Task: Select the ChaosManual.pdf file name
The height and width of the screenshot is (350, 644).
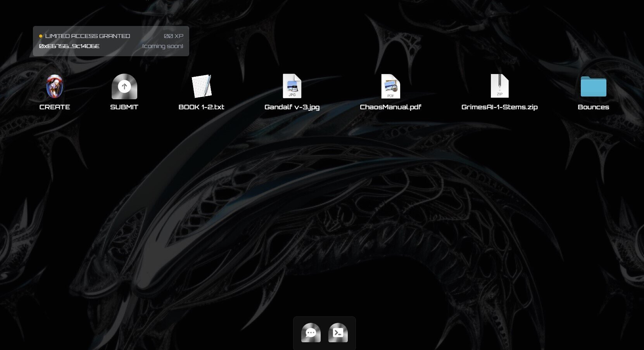Action: coord(390,107)
